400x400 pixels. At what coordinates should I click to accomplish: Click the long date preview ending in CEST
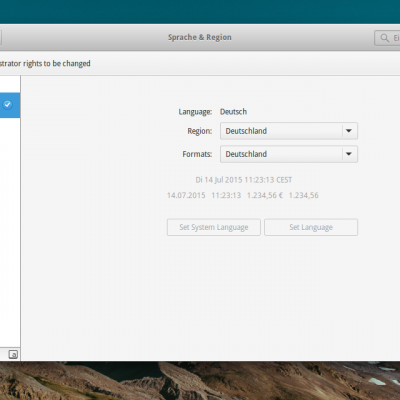[244, 180]
